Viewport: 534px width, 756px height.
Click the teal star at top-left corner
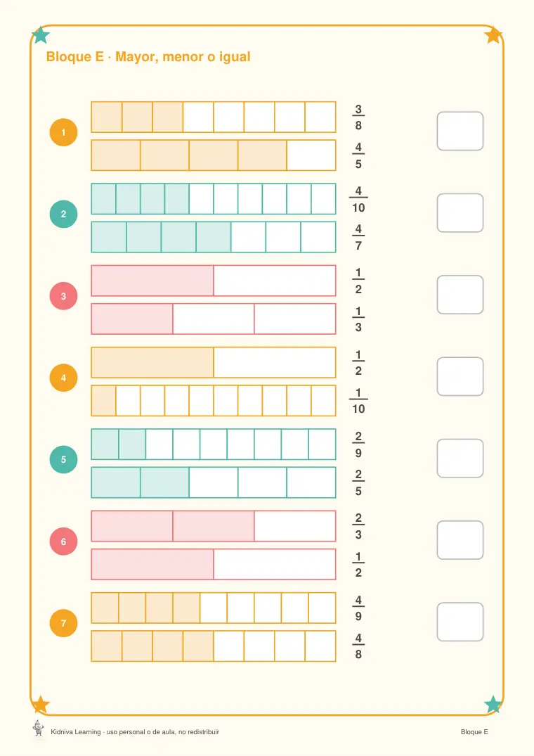(41, 34)
